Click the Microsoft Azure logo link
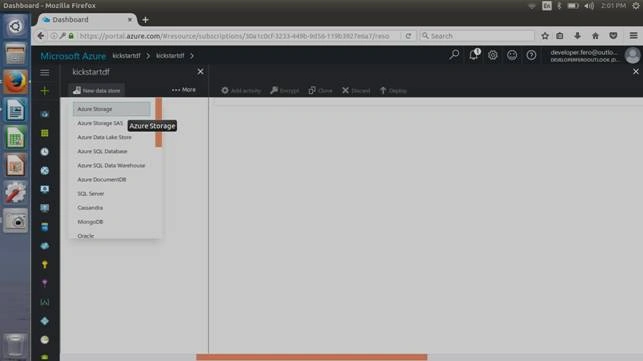 click(73, 56)
